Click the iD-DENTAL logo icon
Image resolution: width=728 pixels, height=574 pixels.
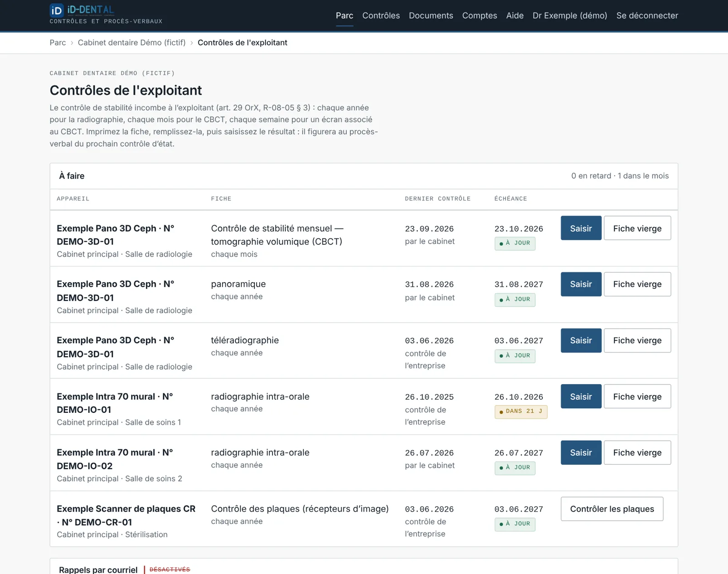(x=56, y=10)
